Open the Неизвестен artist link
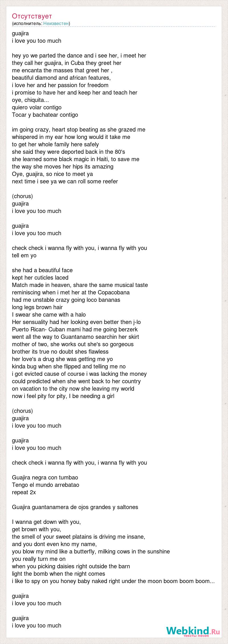This screenshot has height=644, width=228. (56, 23)
